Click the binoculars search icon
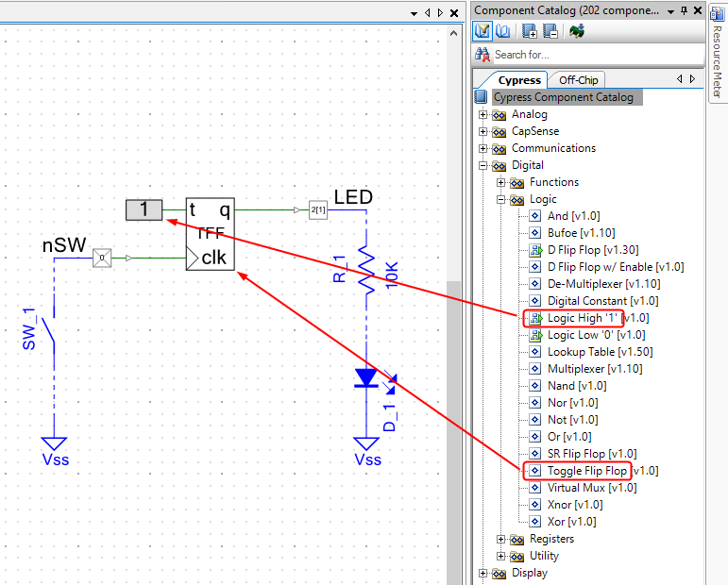Viewport: 728px width, 585px height. click(483, 55)
